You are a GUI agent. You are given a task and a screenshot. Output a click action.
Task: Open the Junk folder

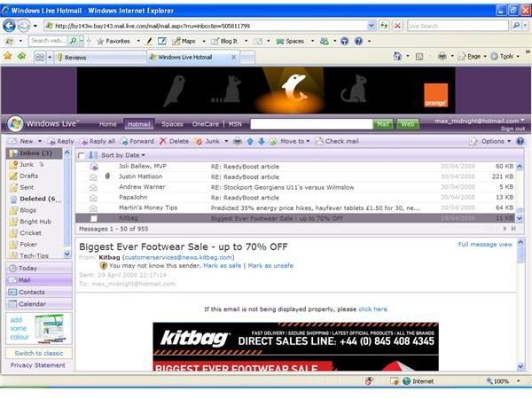point(27,165)
